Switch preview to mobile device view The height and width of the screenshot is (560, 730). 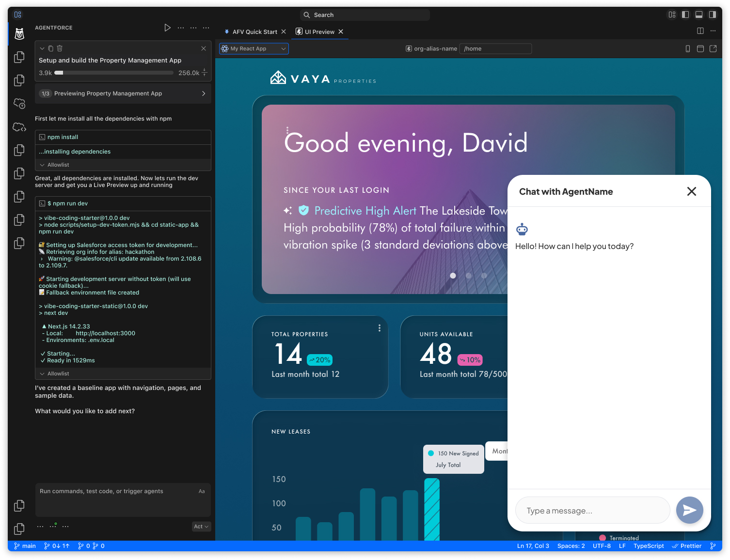(688, 48)
